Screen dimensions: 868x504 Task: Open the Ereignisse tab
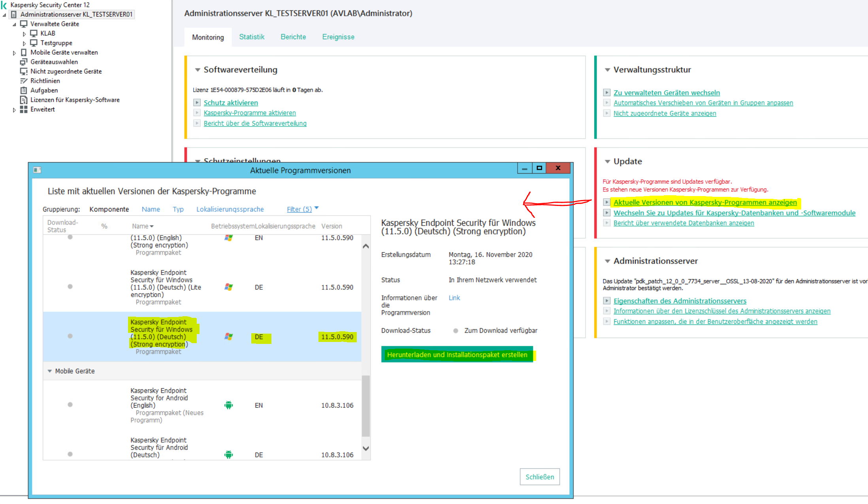click(x=338, y=37)
